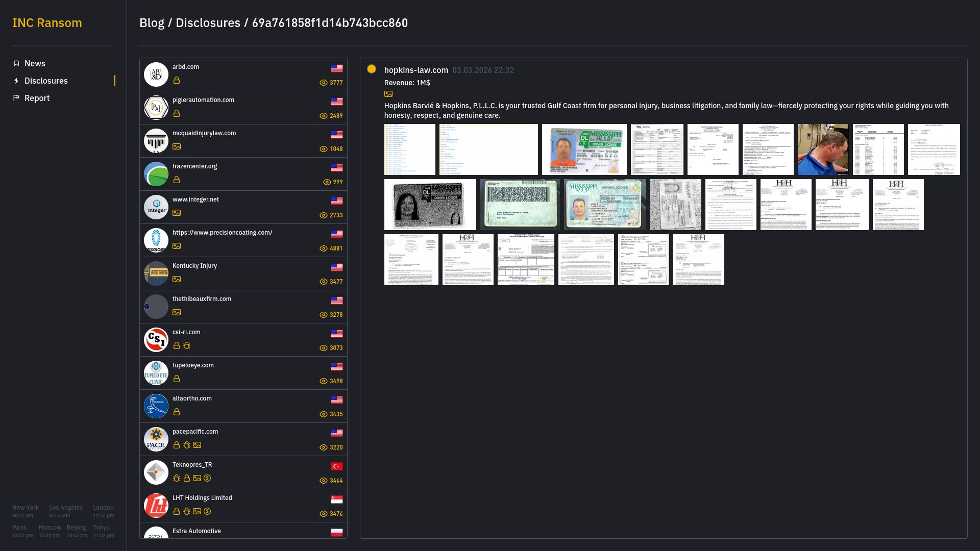This screenshot has height=551, width=980.
Task: Open the News menu item
Action: click(x=35, y=63)
